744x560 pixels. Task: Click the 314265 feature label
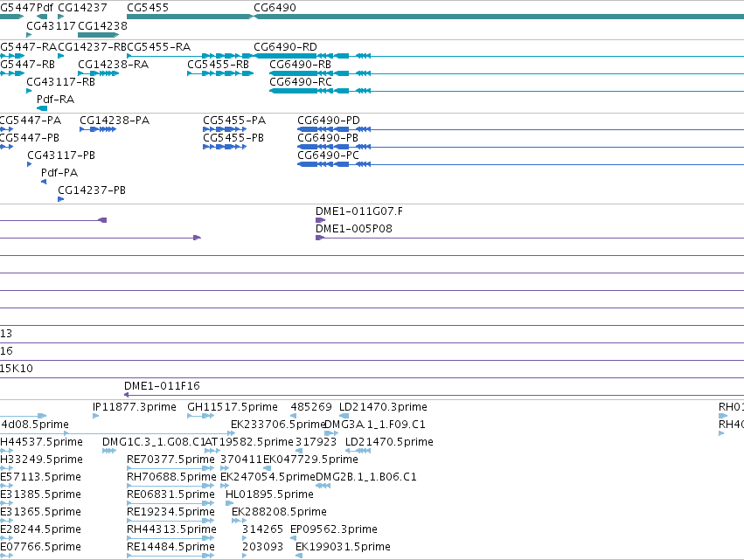[262, 530]
